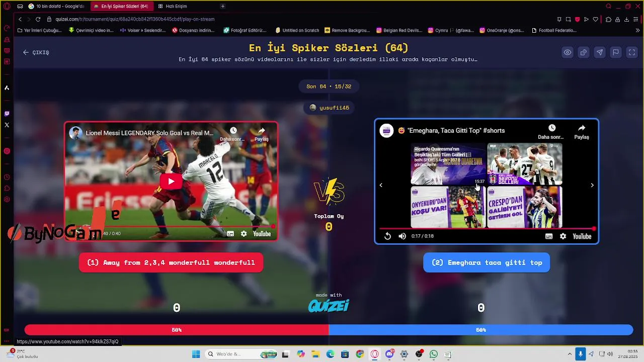Open the Belgian Red Devils bookmark
The height and width of the screenshot is (362, 644).
399,30
